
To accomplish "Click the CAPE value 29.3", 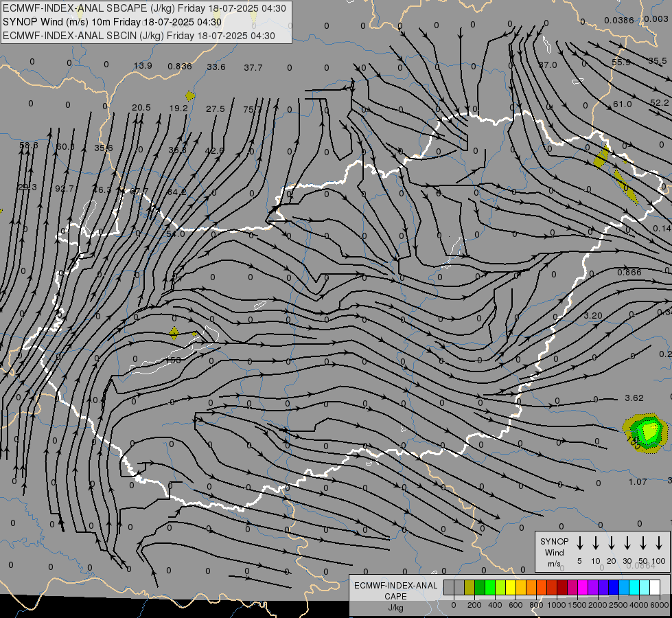I will click(x=27, y=187).
